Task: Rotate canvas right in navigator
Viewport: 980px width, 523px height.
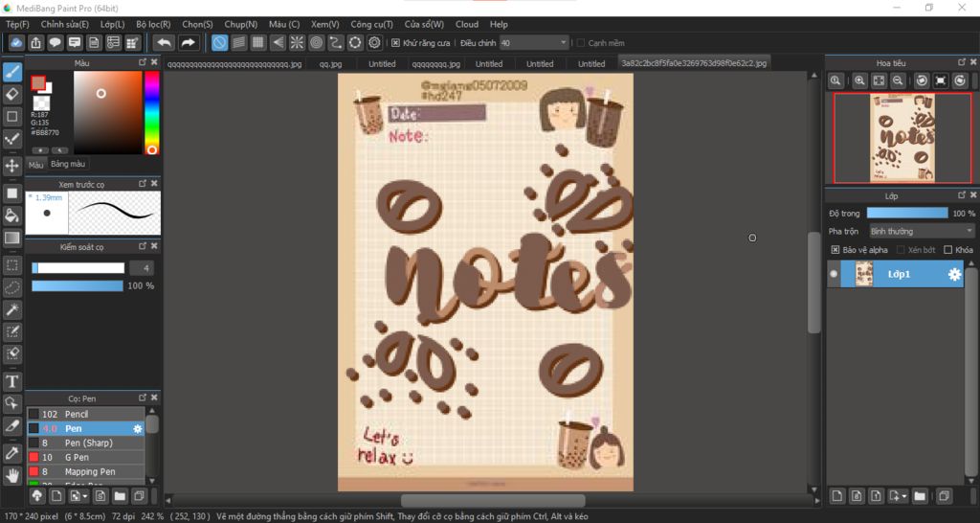Action: [x=960, y=80]
